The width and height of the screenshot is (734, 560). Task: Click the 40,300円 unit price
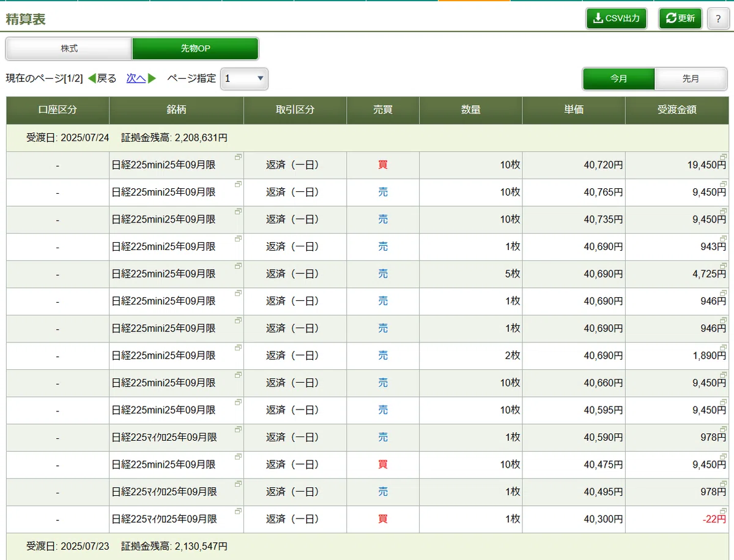[604, 519]
